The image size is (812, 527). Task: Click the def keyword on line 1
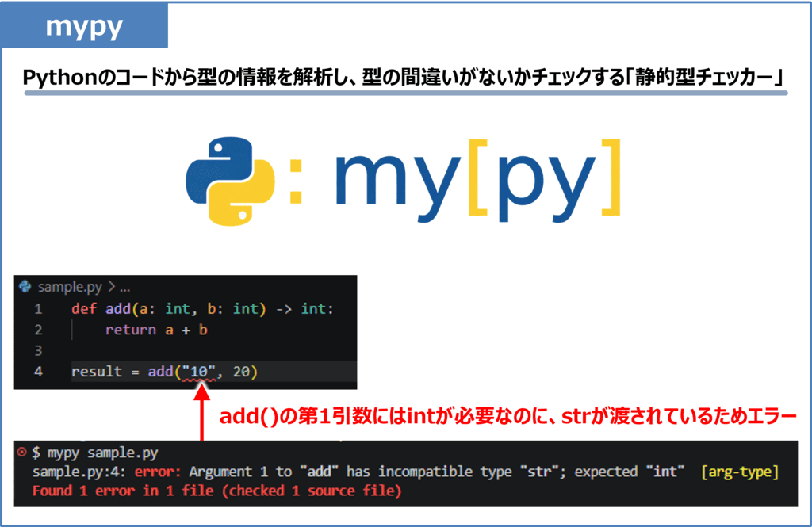[84, 308]
